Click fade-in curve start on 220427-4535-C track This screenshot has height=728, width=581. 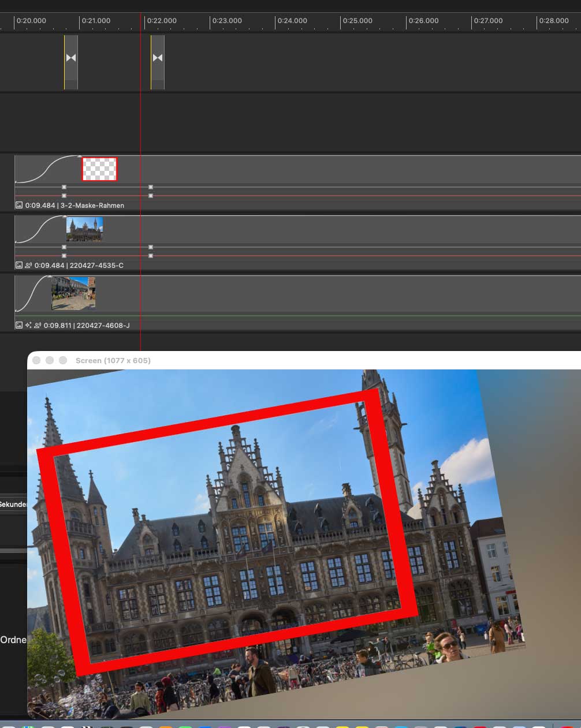(x=16, y=242)
